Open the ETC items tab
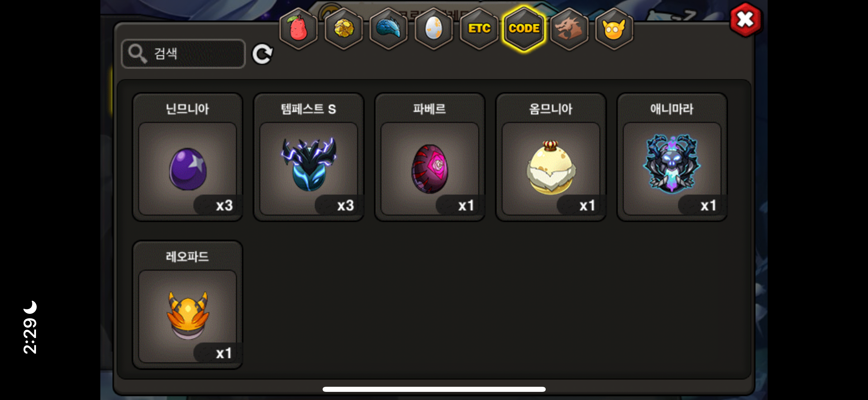868x400 pixels. coord(479,28)
